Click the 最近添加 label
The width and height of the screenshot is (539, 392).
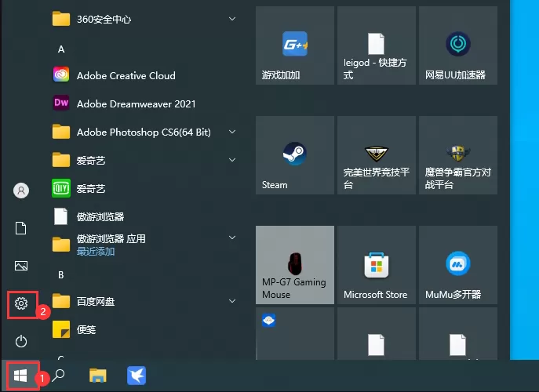pyautogui.click(x=96, y=252)
